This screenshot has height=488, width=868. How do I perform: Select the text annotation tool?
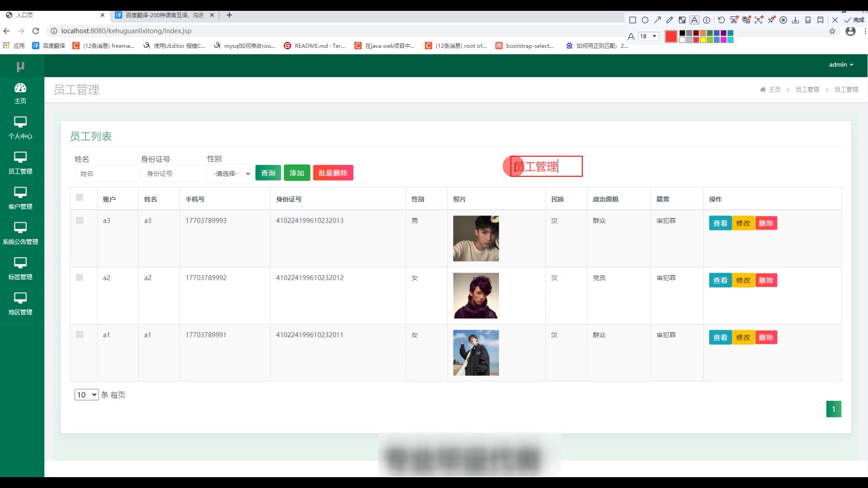694,20
